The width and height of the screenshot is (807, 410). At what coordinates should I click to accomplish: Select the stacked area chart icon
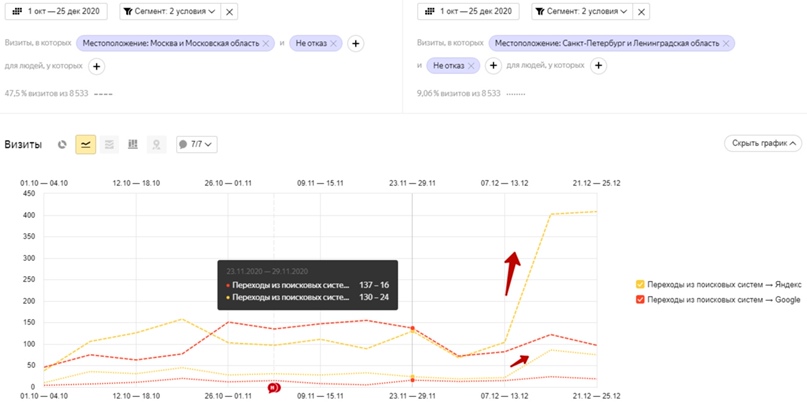[x=109, y=145]
